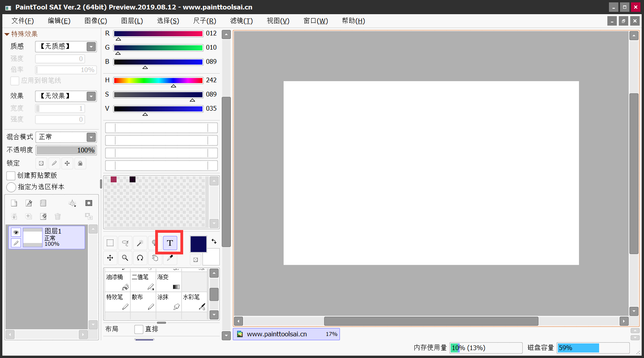This screenshot has height=358, width=644.
Task: Open the 混合模式 blend mode dropdown
Action: [91, 137]
